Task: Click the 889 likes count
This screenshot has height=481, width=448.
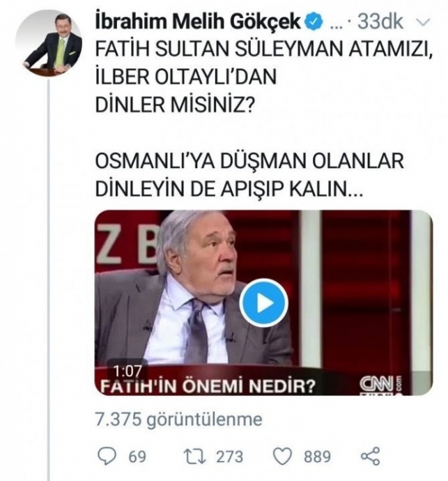Action: click(x=317, y=457)
